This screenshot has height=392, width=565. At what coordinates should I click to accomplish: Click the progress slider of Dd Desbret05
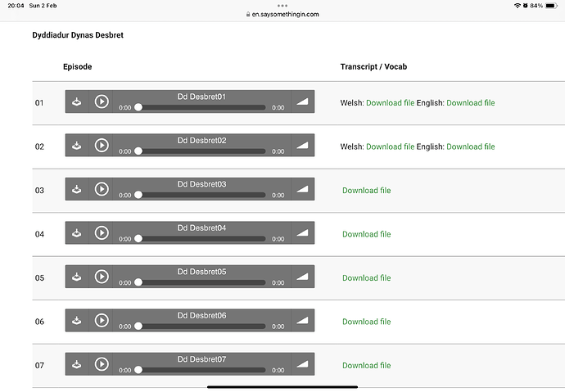200,282
